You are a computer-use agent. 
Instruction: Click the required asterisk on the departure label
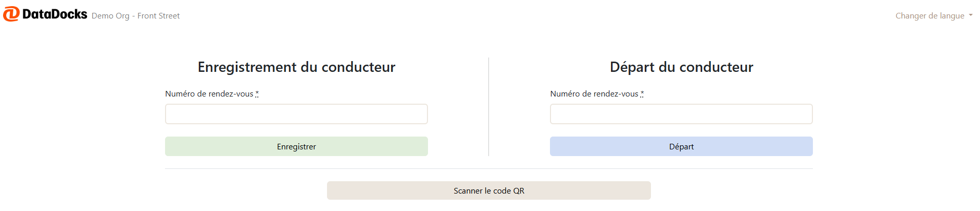pos(642,94)
